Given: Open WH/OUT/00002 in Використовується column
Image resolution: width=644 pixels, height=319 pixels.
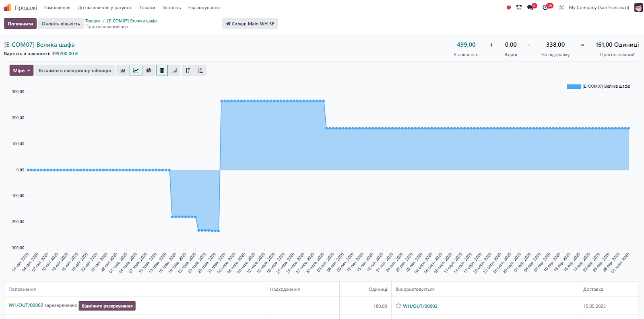Looking at the screenshot, I should coord(420,306).
